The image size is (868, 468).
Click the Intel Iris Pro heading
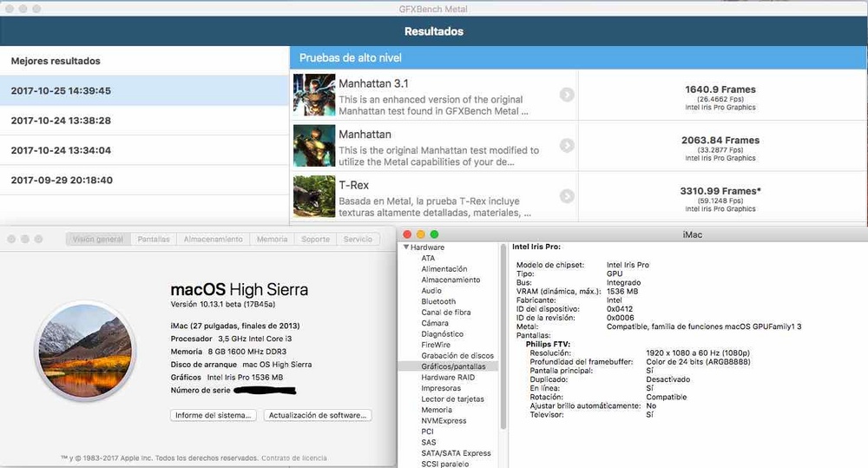[536, 247]
